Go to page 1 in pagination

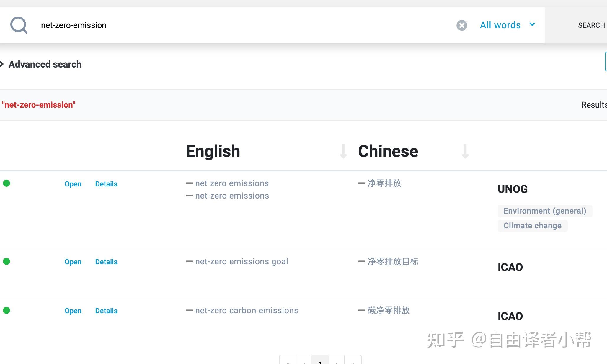click(320, 361)
